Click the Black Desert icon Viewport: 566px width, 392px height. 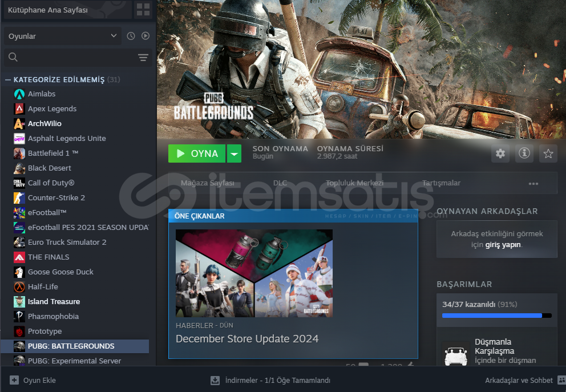[19, 168]
